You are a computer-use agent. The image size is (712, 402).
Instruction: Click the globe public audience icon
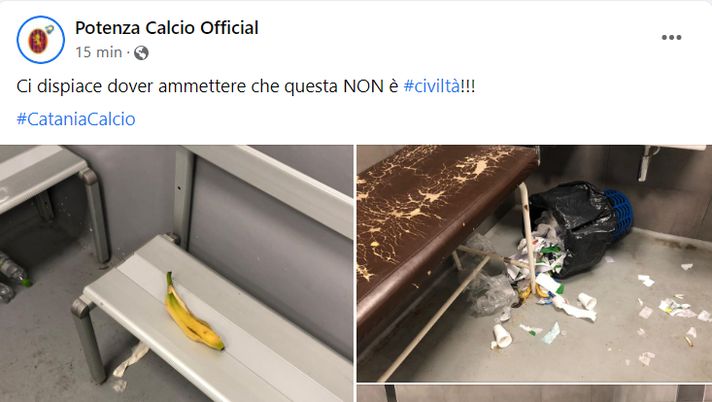pos(141,53)
